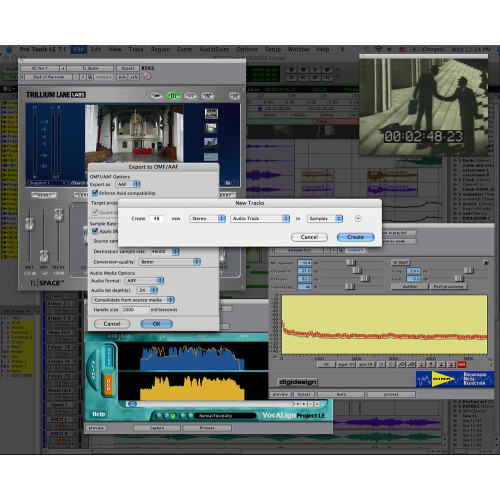Screen dimensions: 500x500
Task: Open the Conversion quality dropdown
Action: [x=170, y=262]
